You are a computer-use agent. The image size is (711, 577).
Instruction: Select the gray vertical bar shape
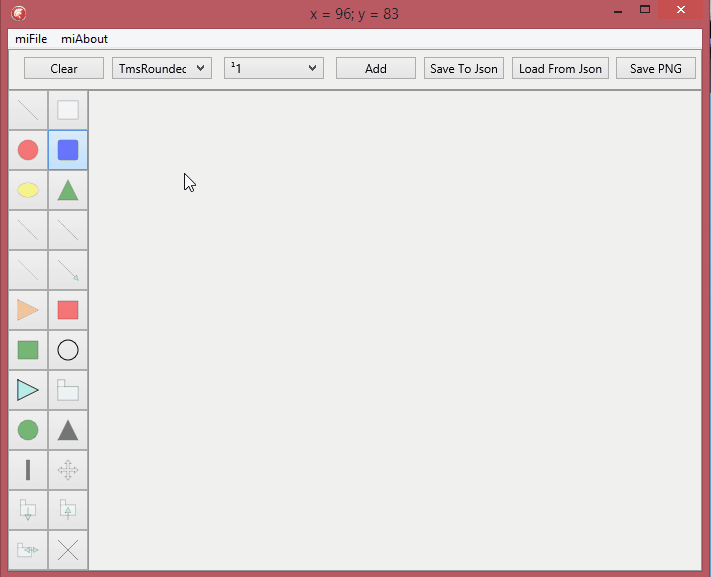(x=28, y=470)
